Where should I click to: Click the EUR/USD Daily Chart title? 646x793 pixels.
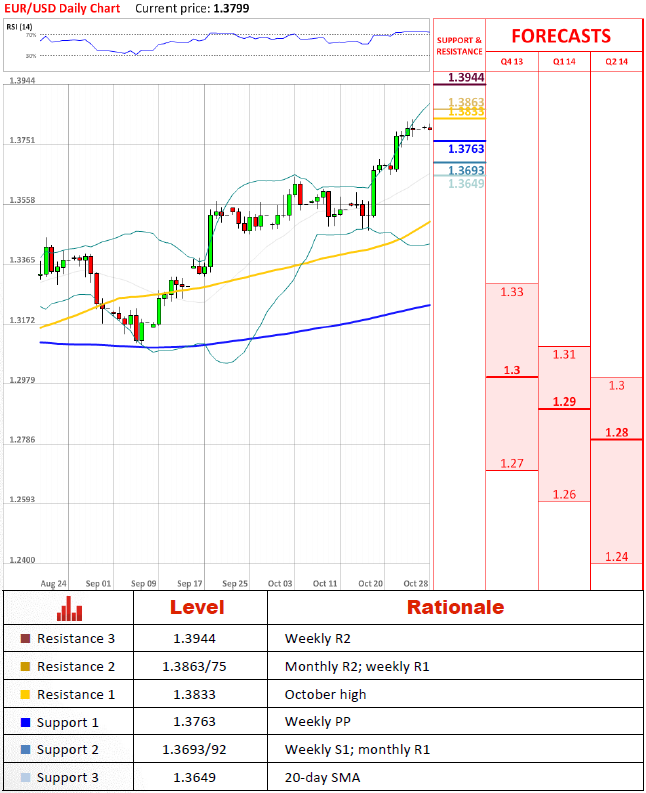click(x=61, y=8)
